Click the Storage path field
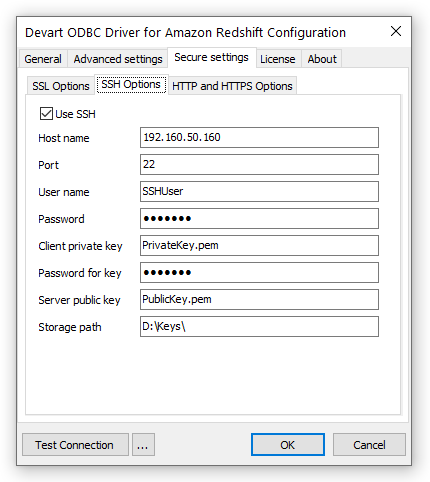This screenshot has width=430, height=482. point(259,326)
